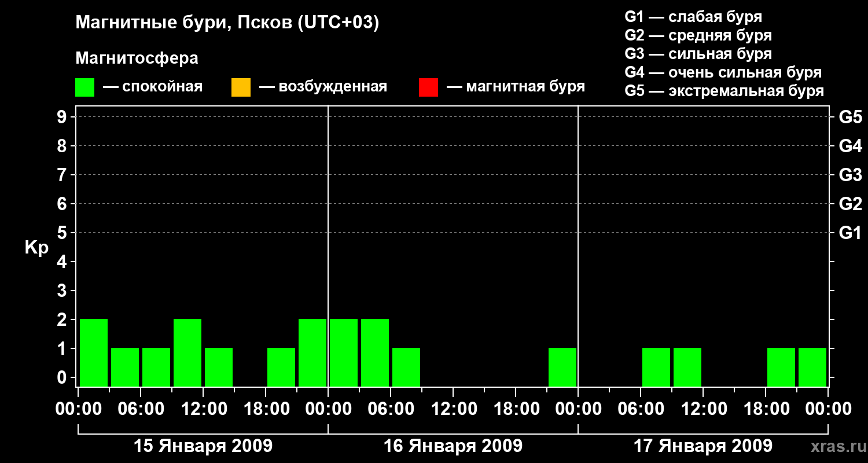Select the 15 Января 06:00–09:00 Kp bar
Viewport: 868px width, 463px height.
pos(156,367)
